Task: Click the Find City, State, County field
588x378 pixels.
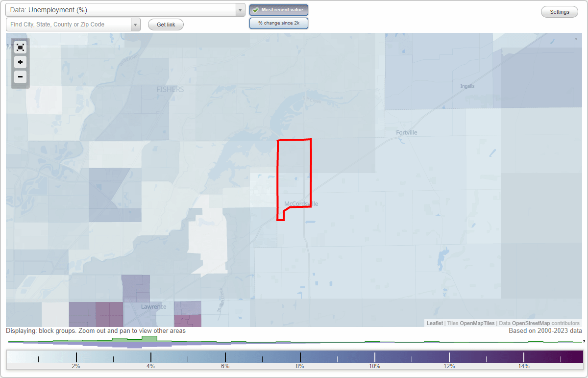Action: 69,25
